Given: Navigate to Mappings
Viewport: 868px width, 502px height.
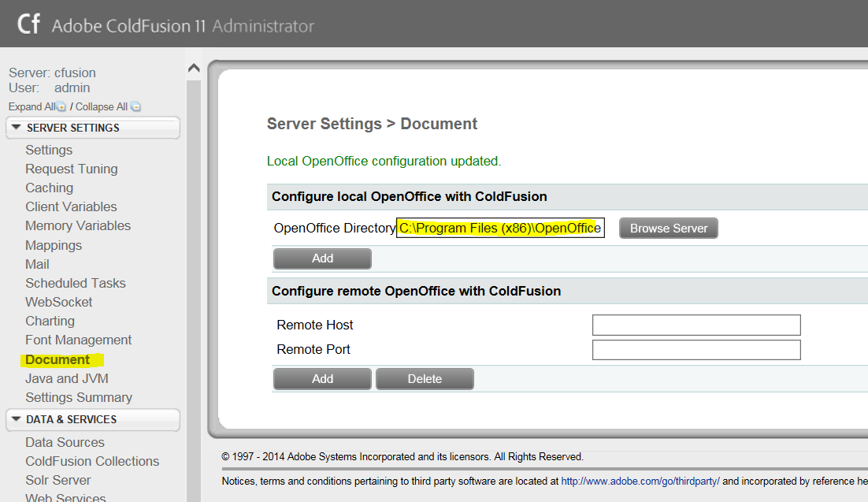Looking at the screenshot, I should [x=54, y=245].
